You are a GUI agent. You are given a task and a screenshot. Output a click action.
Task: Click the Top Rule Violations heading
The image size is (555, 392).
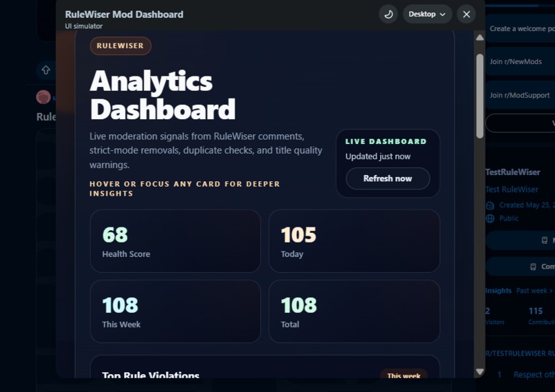151,375
